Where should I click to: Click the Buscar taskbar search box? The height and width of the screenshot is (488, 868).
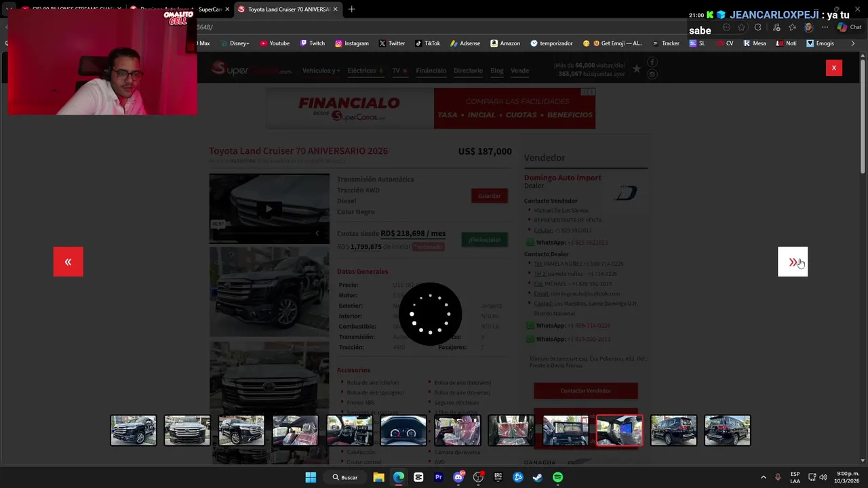[344, 477]
